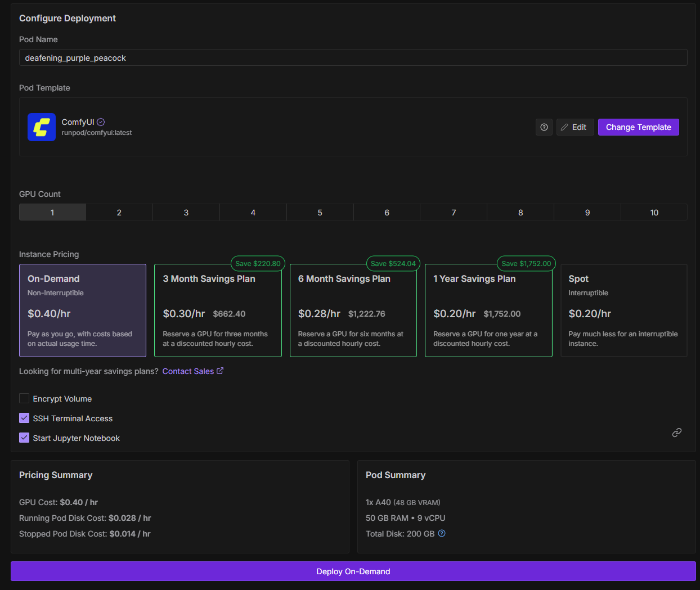Choose the 3 Month Savings Plan
Image resolution: width=700 pixels, height=590 pixels.
tap(218, 310)
